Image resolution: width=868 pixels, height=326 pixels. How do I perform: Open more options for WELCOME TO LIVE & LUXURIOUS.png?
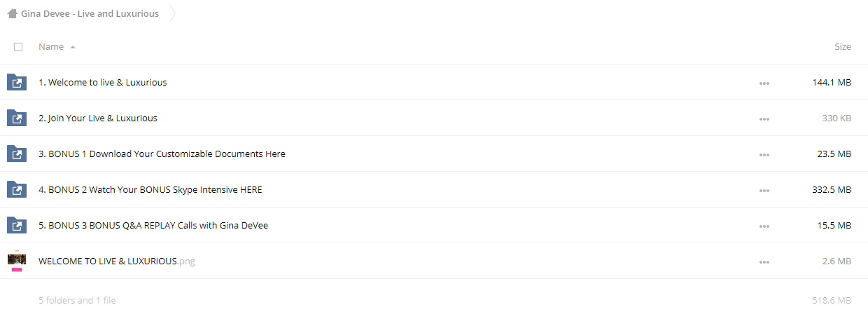(x=764, y=262)
